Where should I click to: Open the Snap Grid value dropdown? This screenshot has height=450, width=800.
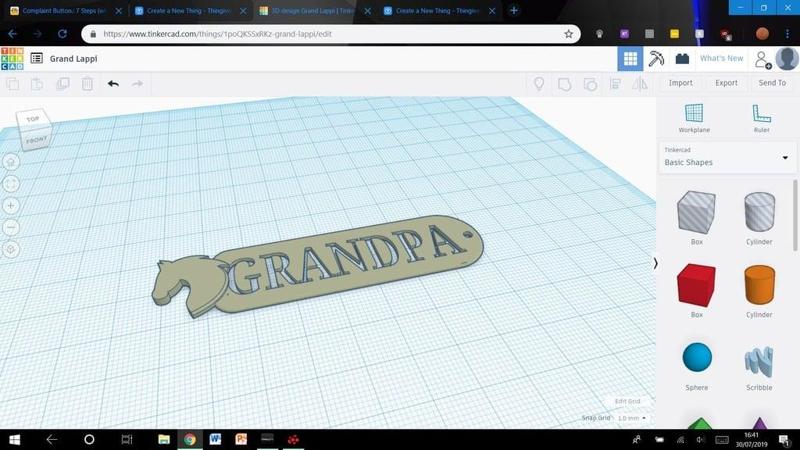(x=632, y=418)
